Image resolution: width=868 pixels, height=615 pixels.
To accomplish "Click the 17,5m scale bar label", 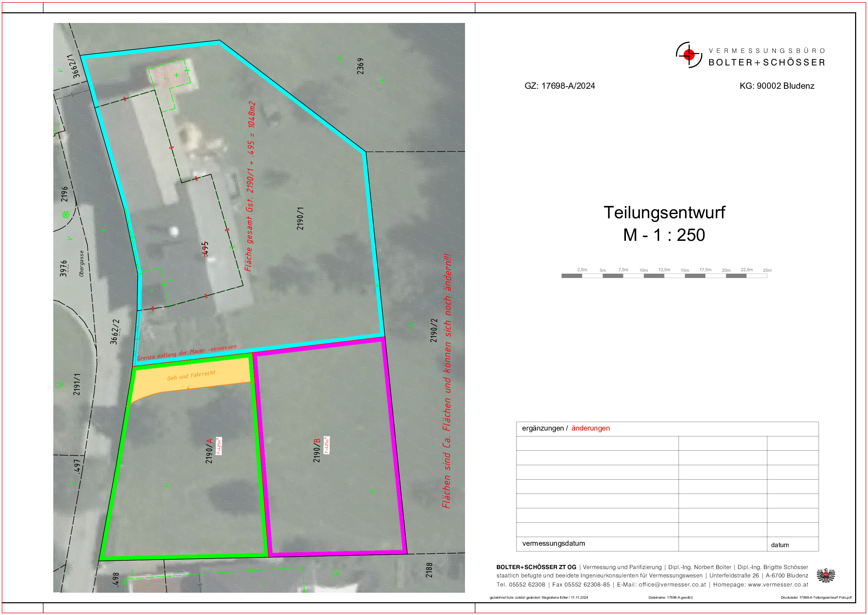I will coord(705,270).
